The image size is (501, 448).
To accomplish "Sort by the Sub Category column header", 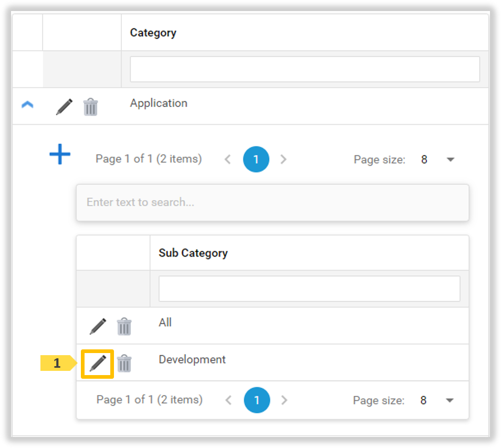I will point(193,253).
